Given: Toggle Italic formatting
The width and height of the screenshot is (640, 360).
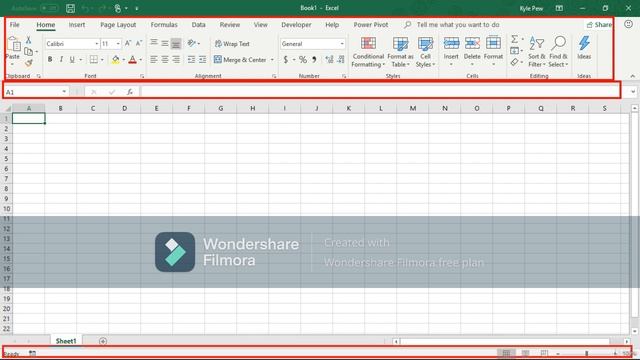Looking at the screenshot, I should (x=61, y=60).
